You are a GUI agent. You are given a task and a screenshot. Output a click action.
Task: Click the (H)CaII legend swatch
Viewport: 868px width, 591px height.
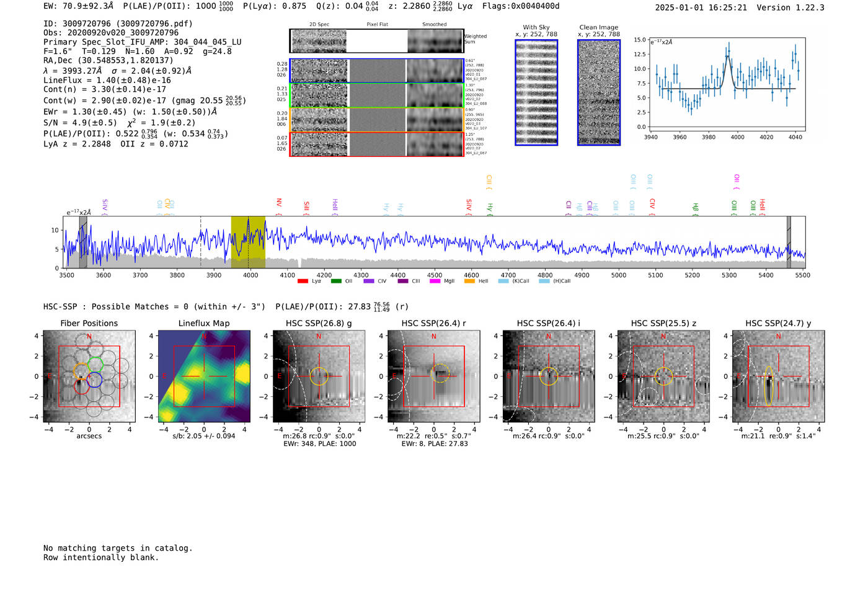544,281
